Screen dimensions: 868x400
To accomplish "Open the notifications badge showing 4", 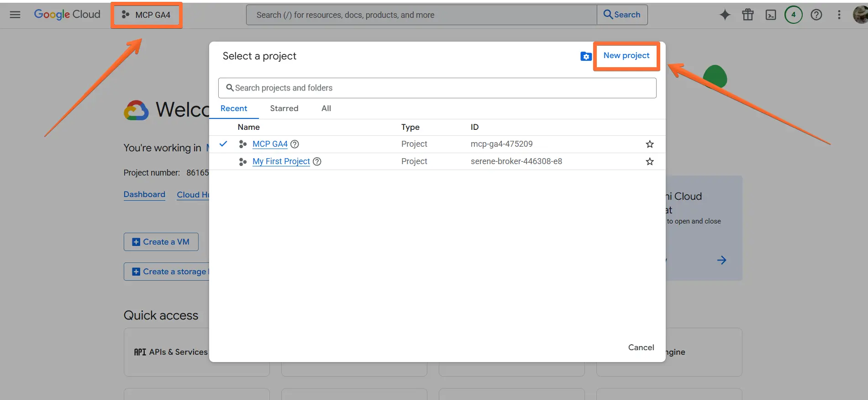I will 794,15.
